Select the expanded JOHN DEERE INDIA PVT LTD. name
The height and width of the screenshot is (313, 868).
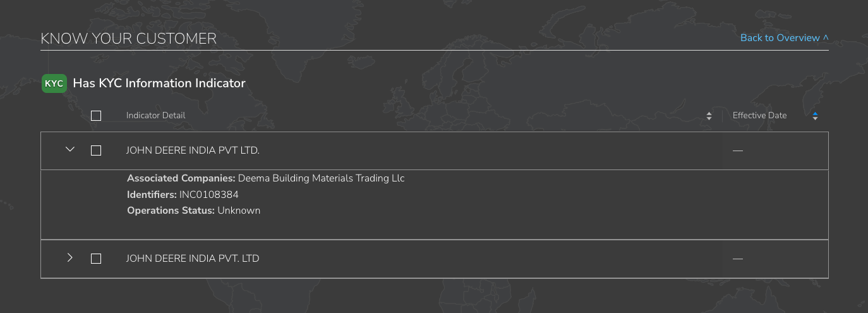click(x=193, y=150)
